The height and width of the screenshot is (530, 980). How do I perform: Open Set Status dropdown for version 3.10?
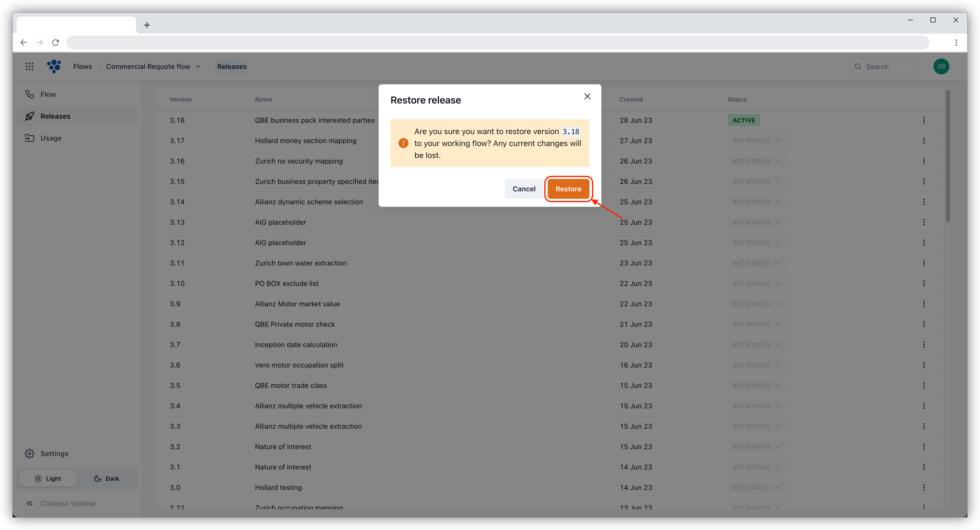point(756,284)
